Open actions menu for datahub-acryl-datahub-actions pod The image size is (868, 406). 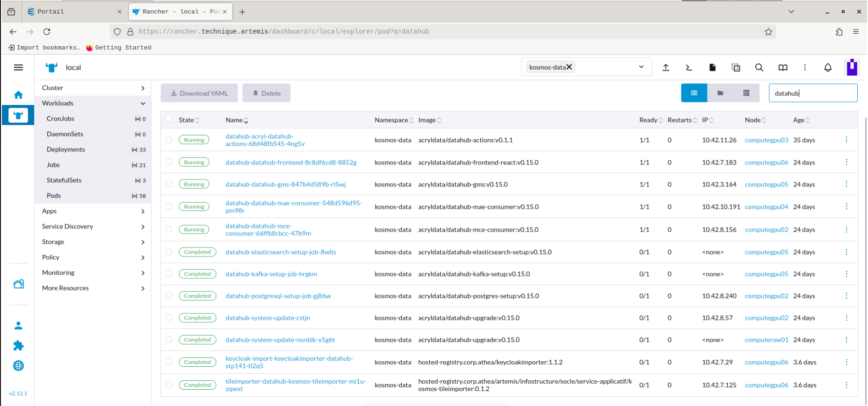click(x=846, y=140)
